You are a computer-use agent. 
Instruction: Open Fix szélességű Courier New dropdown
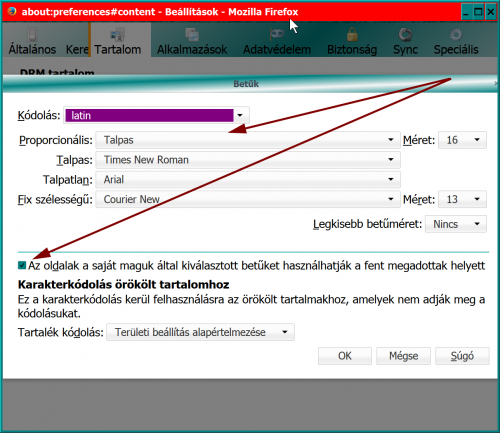point(248,199)
